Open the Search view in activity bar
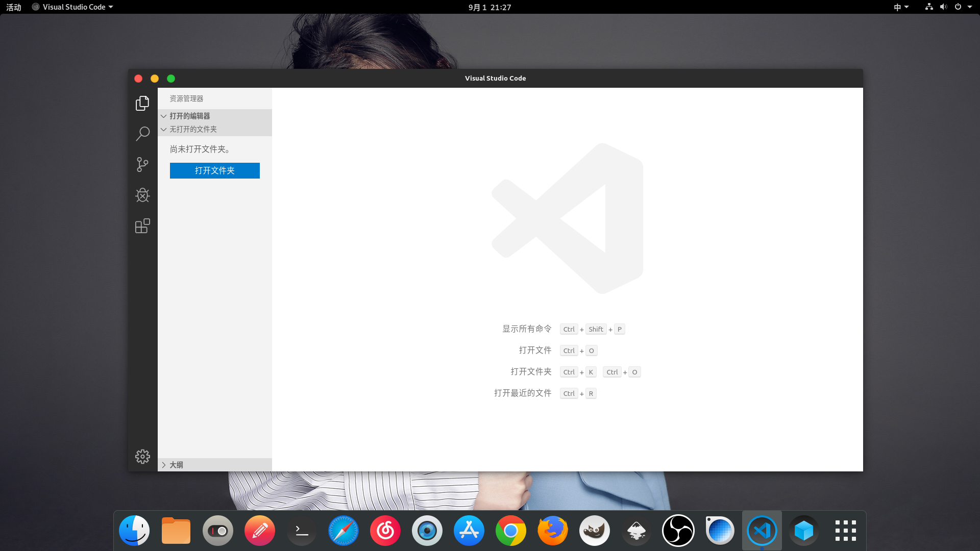Image resolution: width=980 pixels, height=551 pixels. point(142,134)
